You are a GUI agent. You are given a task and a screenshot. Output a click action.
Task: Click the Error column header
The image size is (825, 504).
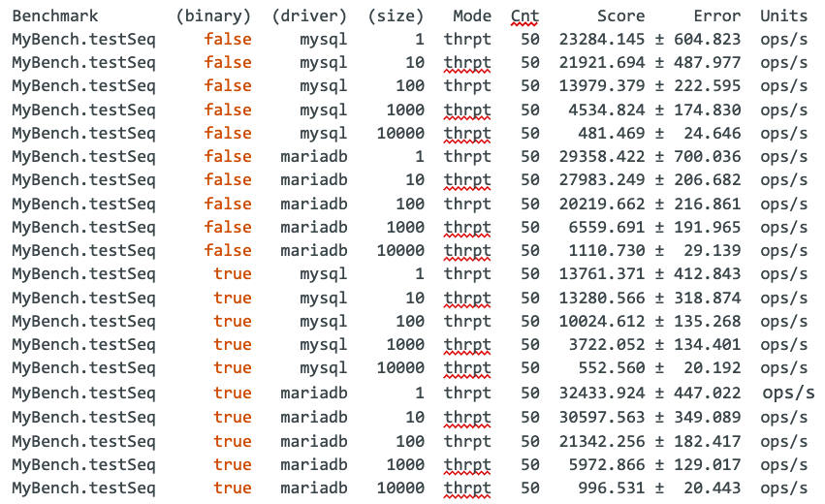click(716, 16)
